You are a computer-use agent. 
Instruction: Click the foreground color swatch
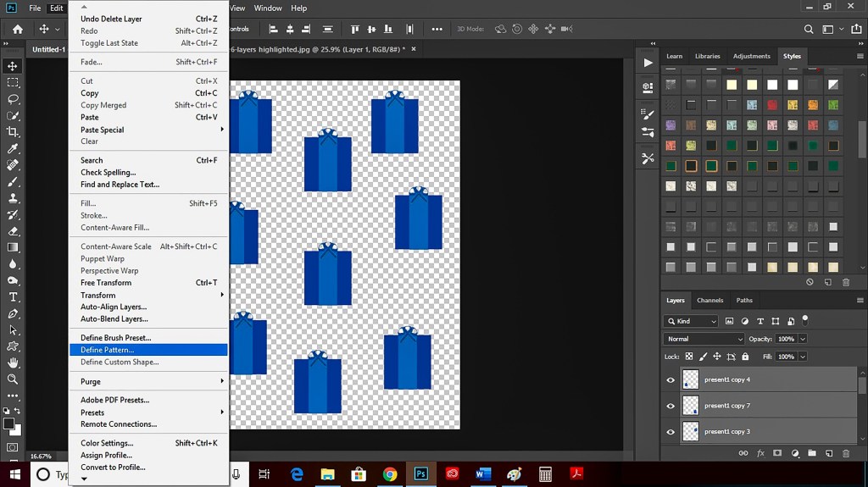(8, 423)
